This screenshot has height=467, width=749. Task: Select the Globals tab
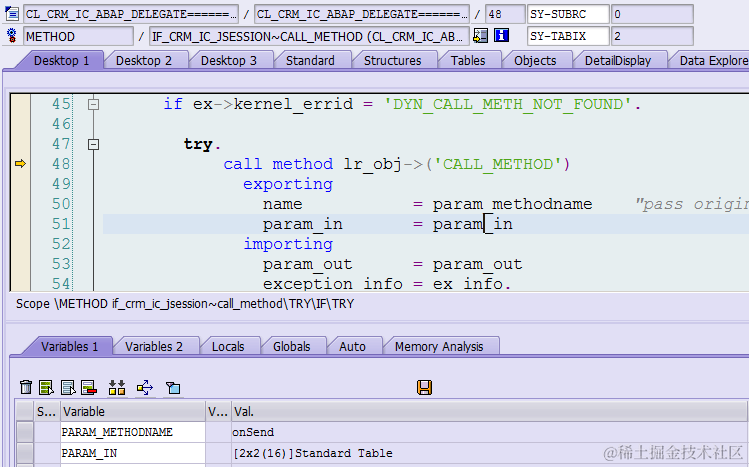291,347
